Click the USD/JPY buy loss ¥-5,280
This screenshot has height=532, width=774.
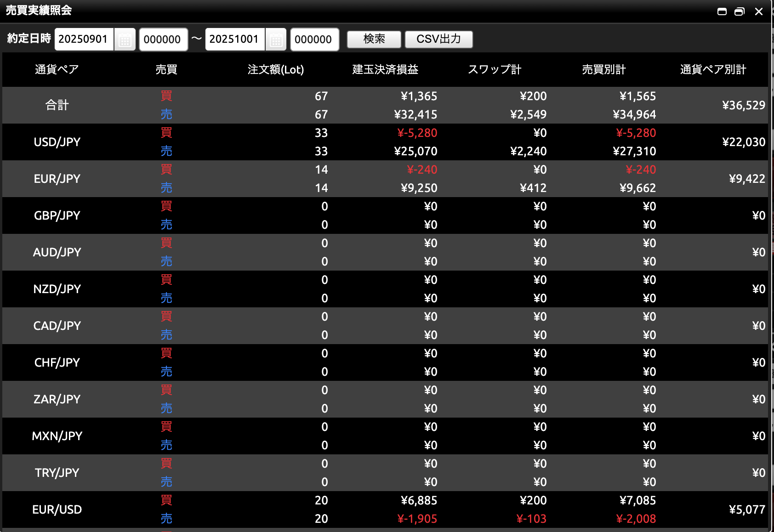417,133
